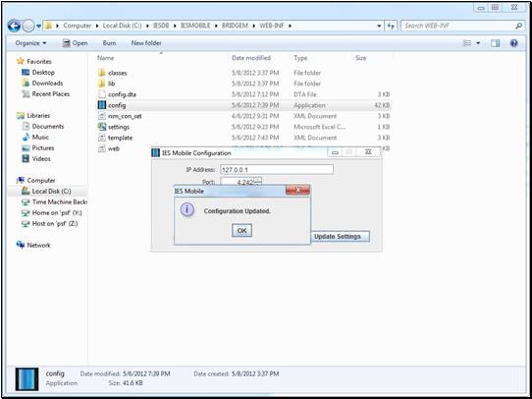Click BRIDGEM in the breadcrumb
Screen dimensions: 532x399
[x=235, y=26]
